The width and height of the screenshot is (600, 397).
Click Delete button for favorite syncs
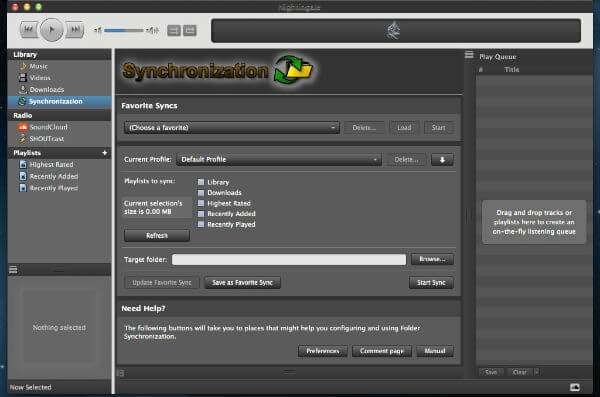[364, 128]
